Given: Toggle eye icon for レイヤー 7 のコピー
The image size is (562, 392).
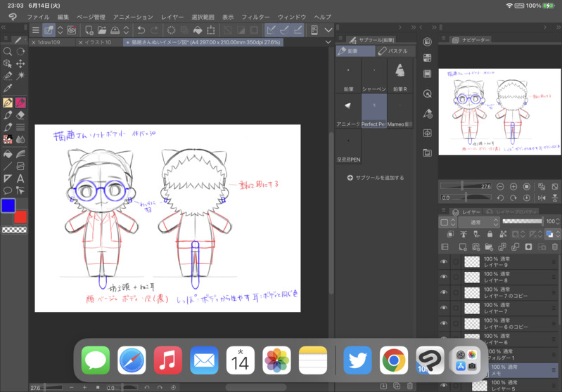Looking at the screenshot, I should click(x=444, y=292).
